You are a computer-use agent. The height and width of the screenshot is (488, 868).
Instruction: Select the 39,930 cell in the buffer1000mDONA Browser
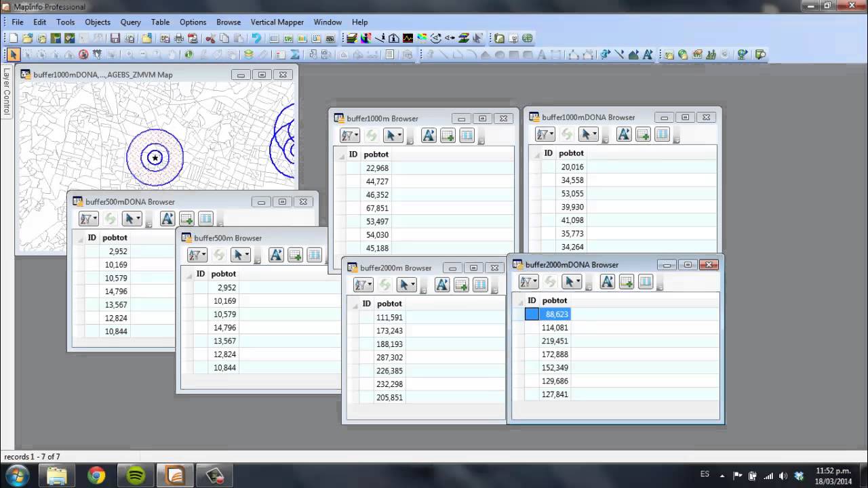click(x=572, y=207)
